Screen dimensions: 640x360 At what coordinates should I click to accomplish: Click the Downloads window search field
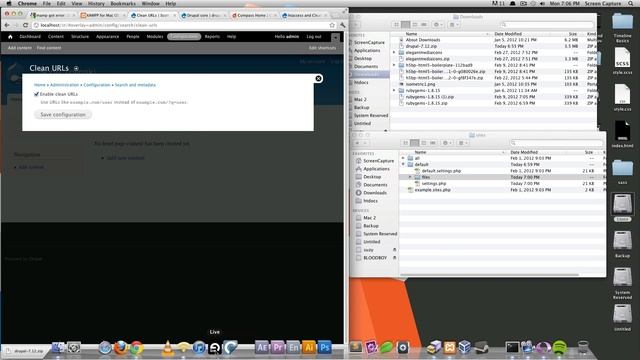tap(546, 25)
